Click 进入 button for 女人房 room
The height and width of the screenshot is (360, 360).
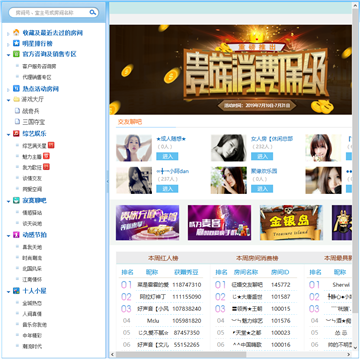pyautogui.click(x=262, y=156)
